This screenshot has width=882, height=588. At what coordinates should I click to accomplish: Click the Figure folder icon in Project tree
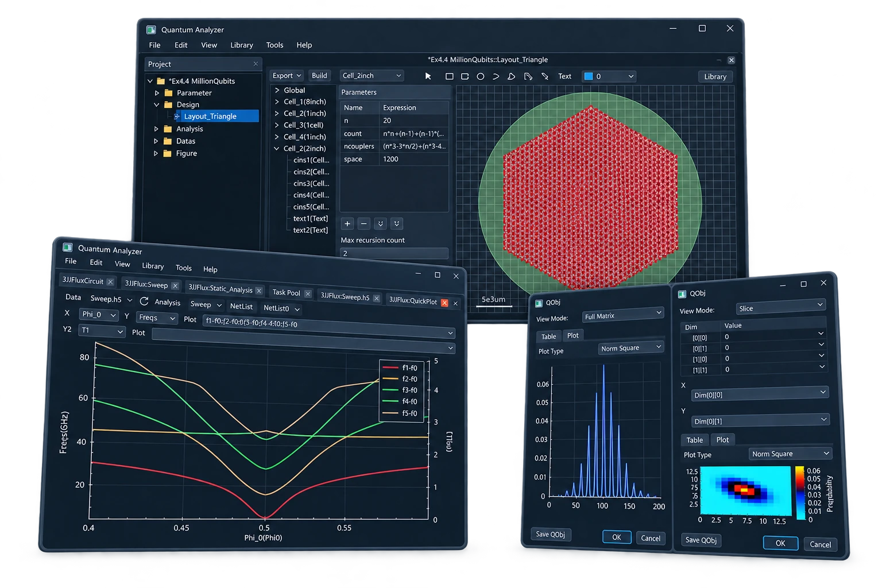point(168,153)
